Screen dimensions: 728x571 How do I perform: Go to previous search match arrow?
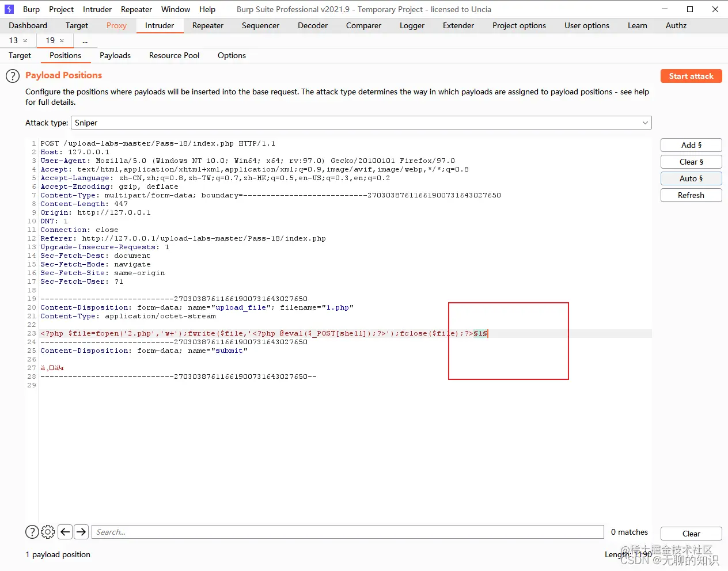tap(65, 532)
